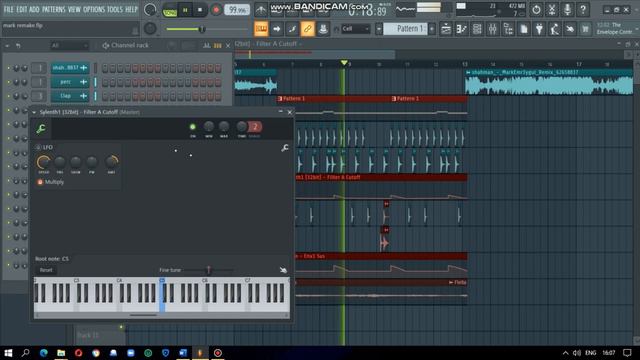Mute the perc channel
This screenshot has height=360, width=640.
pyautogui.click(x=9, y=82)
